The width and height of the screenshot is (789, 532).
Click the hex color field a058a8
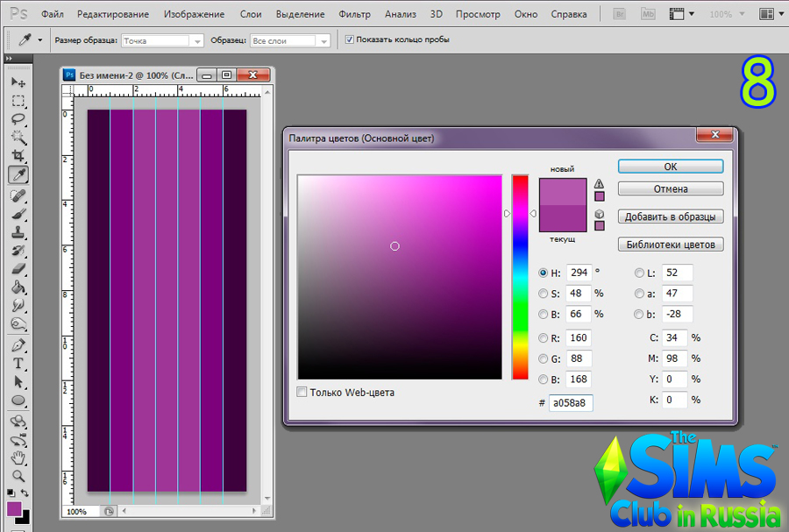pyautogui.click(x=571, y=403)
